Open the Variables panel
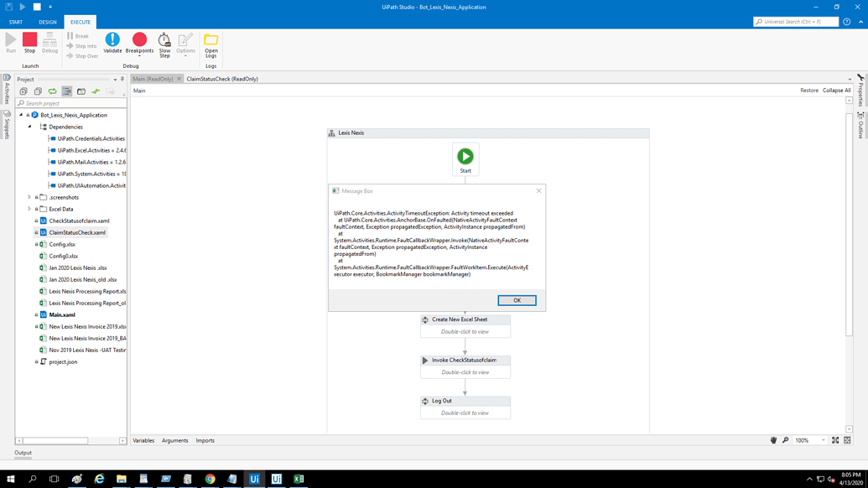Screen dimensions: 868x488 pyautogui.click(x=143, y=440)
